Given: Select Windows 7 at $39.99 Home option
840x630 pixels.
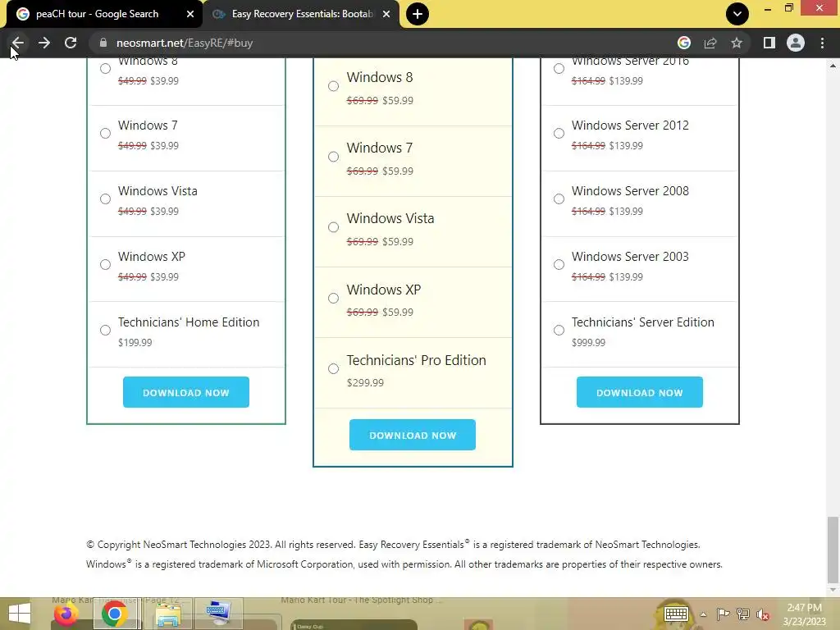Looking at the screenshot, I should [x=106, y=134].
